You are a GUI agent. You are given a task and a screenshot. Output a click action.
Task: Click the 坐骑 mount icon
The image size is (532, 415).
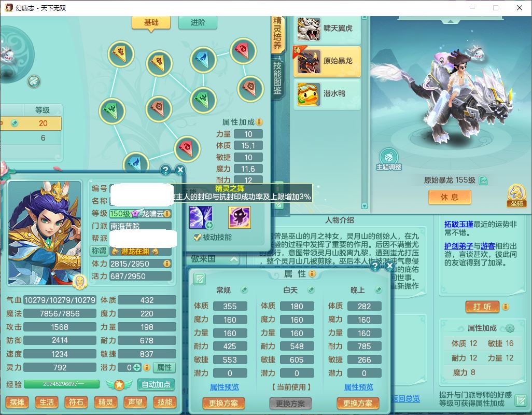pyautogui.click(x=516, y=193)
